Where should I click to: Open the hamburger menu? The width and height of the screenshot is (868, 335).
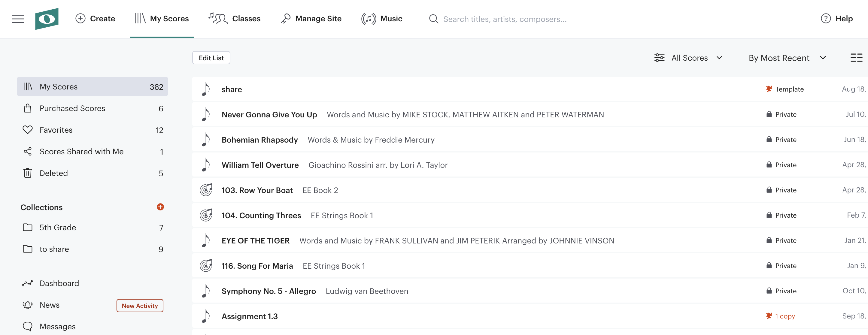pyautogui.click(x=18, y=19)
